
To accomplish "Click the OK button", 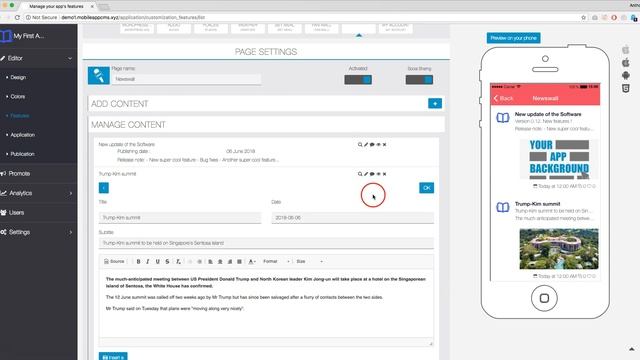I will (x=427, y=188).
